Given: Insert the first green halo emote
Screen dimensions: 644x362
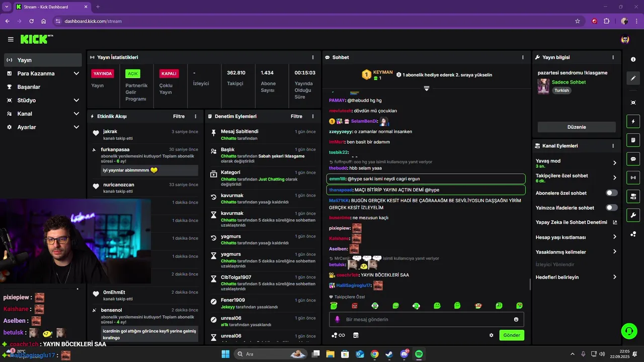Looking at the screenshot, I should 334,306.
